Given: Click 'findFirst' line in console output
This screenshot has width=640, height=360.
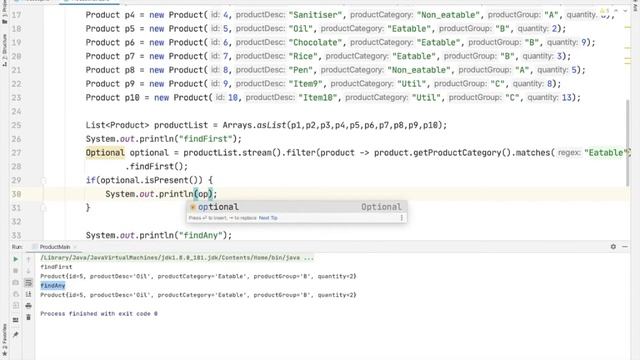Looking at the screenshot, I should point(56,267).
